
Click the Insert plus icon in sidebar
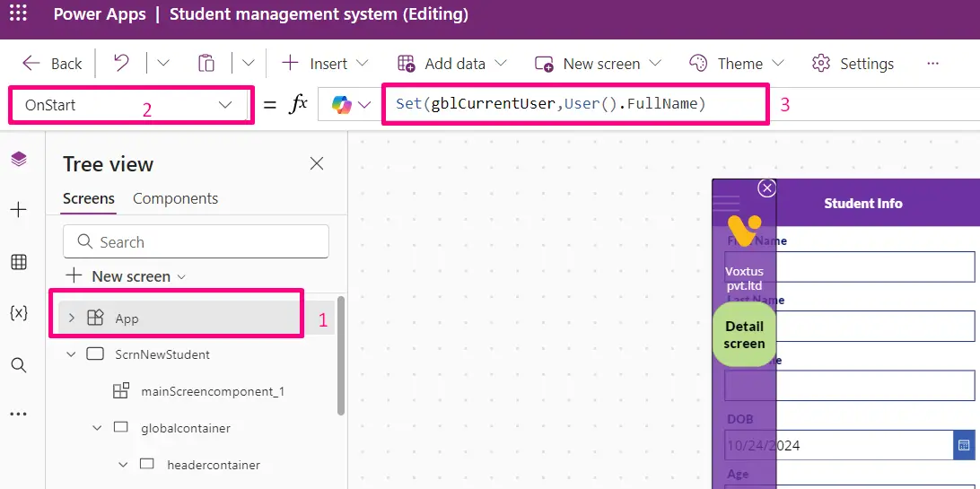pos(19,210)
